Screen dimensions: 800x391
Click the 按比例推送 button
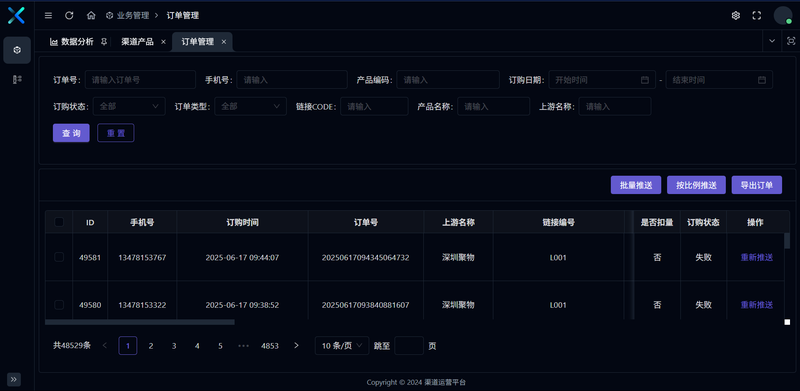[x=696, y=185]
